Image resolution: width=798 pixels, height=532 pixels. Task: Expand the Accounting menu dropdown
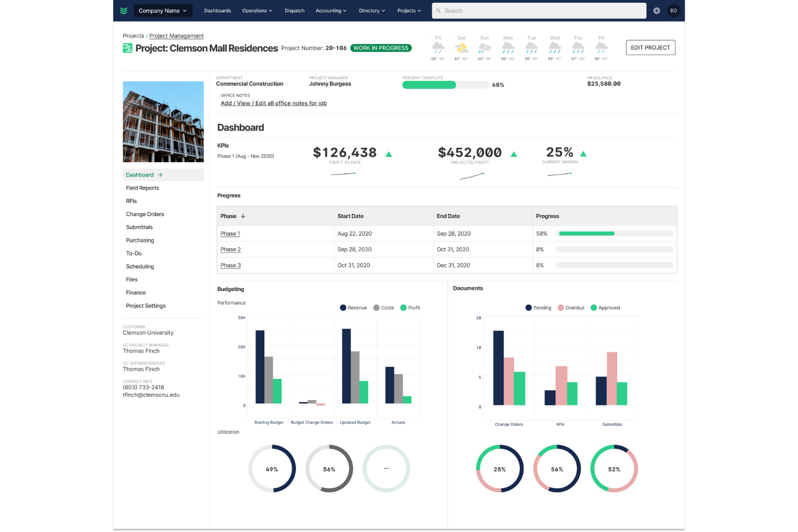pyautogui.click(x=331, y=11)
